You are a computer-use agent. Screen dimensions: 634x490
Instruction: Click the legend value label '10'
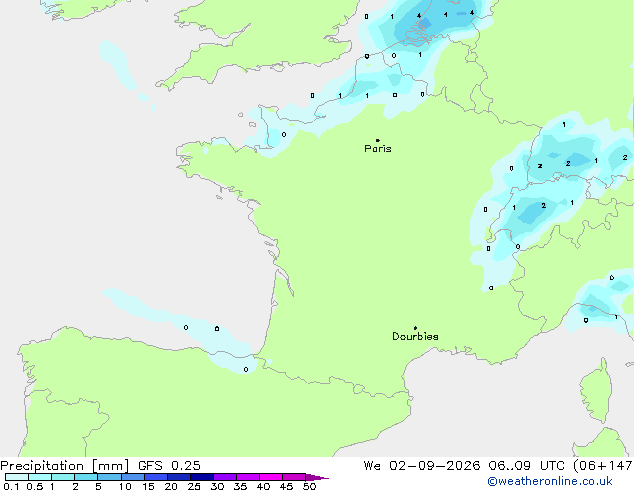point(125,486)
